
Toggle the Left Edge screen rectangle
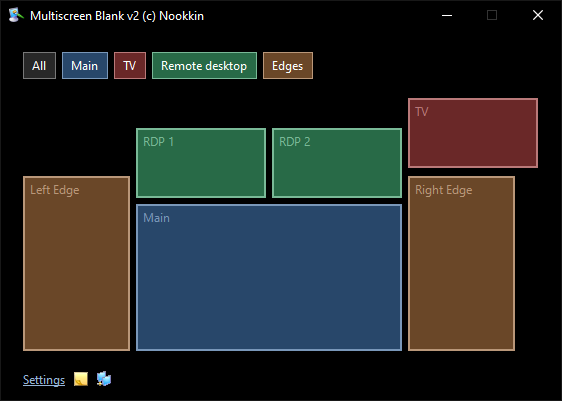(x=76, y=263)
